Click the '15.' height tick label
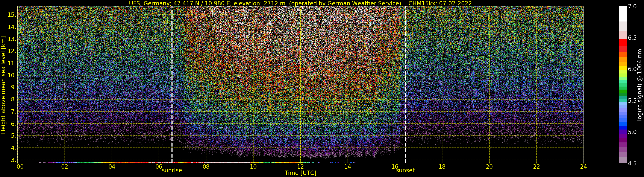 pos(12,15)
